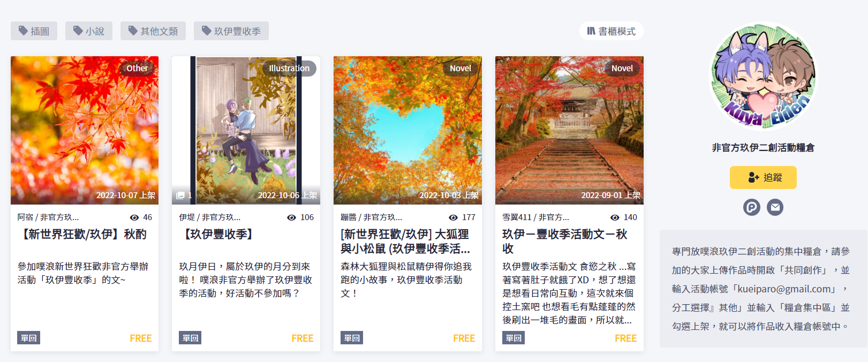The image size is (868, 362).
Task: Open the Kuya Eiden profile avatar
Action: coord(763,76)
